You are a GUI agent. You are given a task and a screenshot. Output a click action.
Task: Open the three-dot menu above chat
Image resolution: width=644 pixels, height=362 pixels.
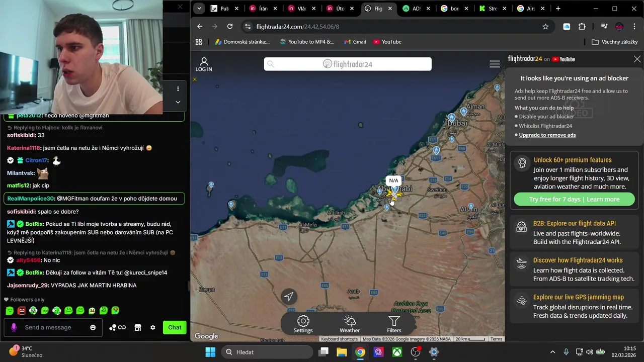(x=178, y=89)
